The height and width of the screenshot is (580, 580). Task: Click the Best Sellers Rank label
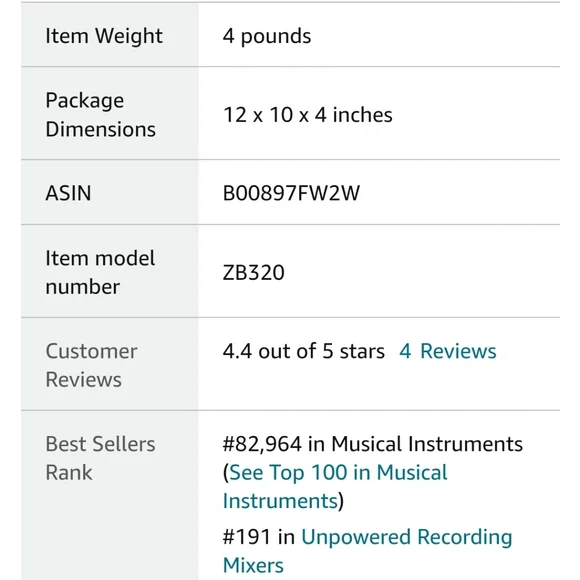(100, 458)
